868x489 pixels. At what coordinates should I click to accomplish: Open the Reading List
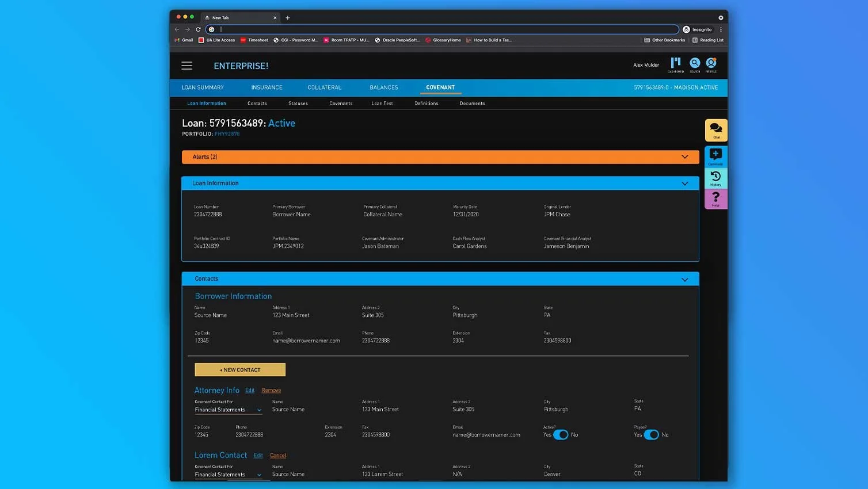[708, 40]
